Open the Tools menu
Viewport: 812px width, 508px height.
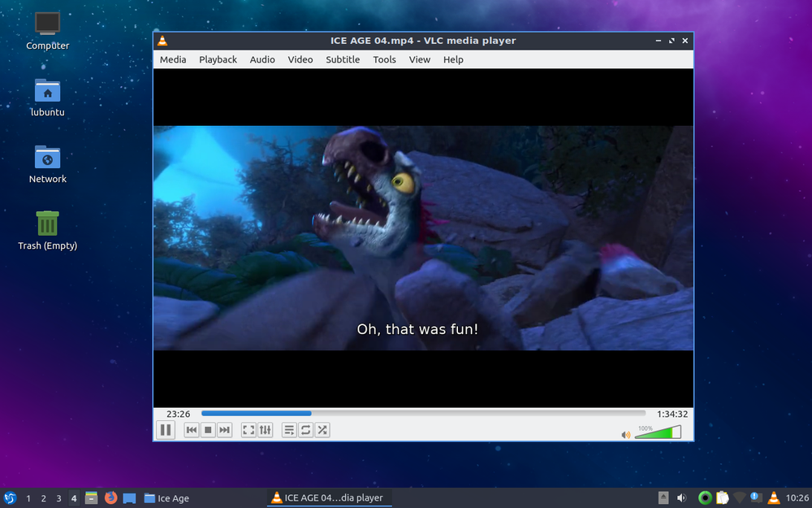(384, 59)
